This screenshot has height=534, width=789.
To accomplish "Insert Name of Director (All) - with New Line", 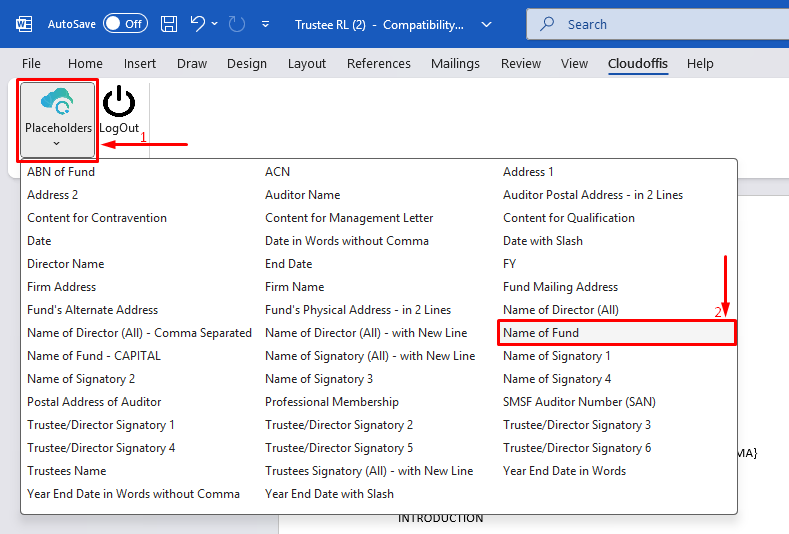I will 366,333.
